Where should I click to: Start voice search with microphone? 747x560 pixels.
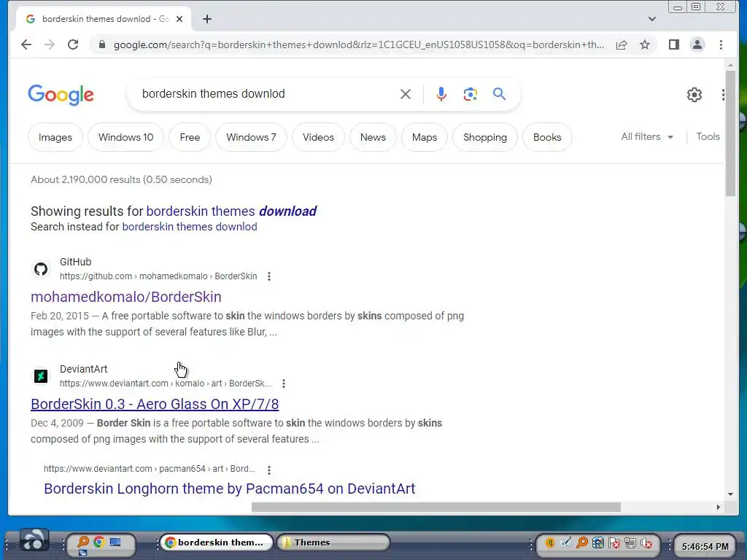click(x=441, y=94)
